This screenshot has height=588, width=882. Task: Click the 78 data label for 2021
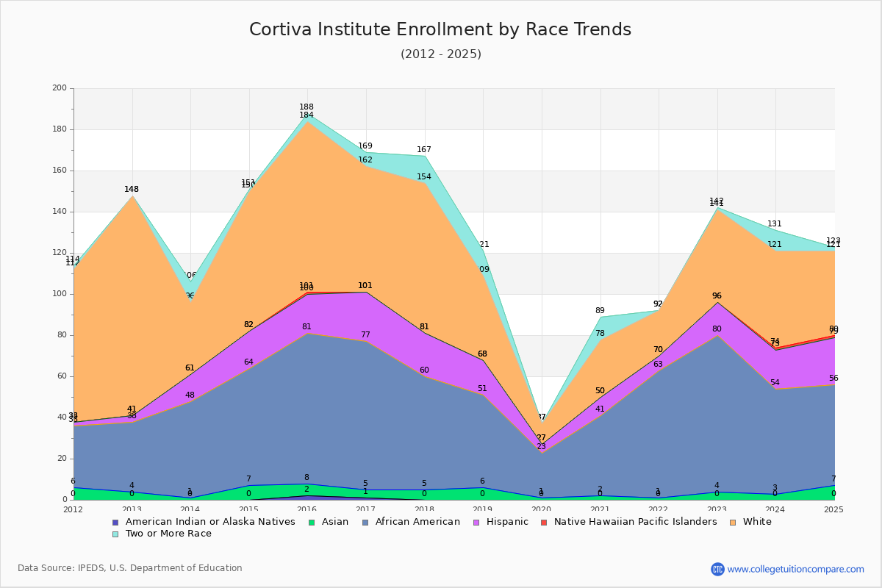coord(600,334)
